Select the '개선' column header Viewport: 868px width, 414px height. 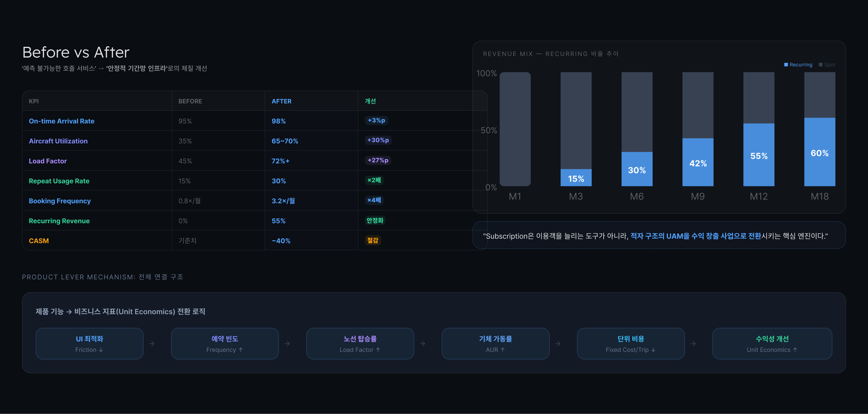(x=370, y=101)
